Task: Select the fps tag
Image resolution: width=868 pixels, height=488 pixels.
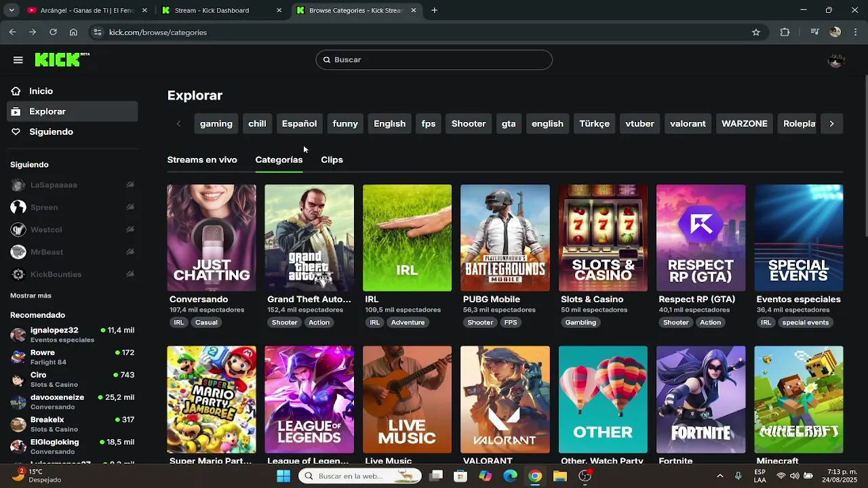Action: (429, 123)
